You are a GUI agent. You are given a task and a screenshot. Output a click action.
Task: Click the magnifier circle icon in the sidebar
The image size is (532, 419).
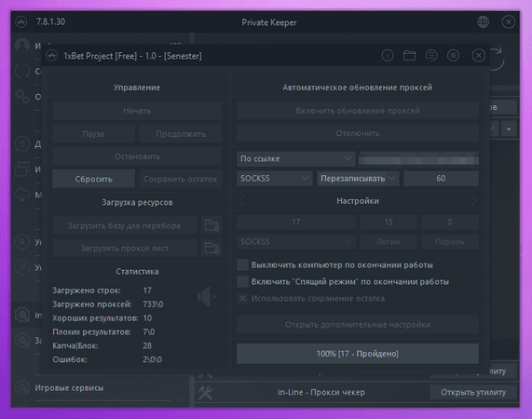coord(22,242)
